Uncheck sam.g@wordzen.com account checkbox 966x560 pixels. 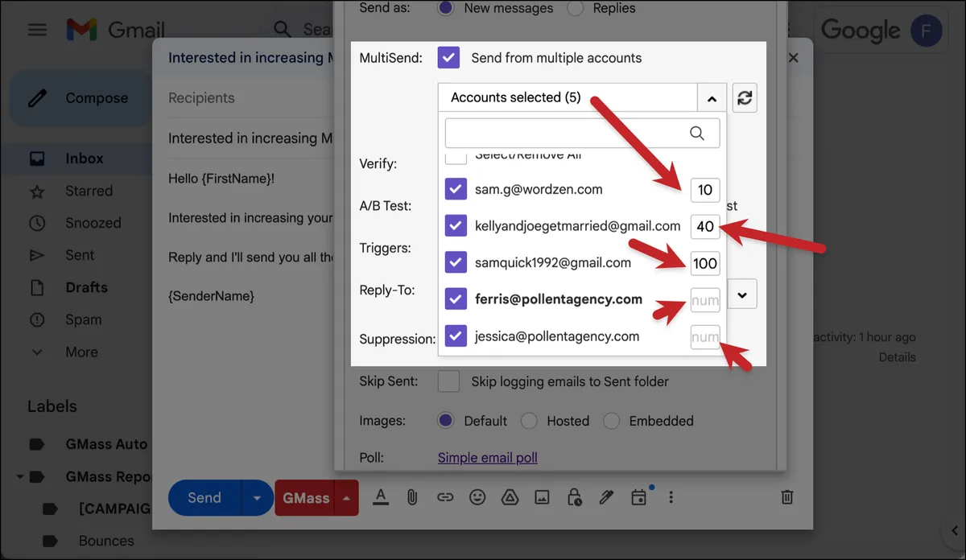pos(456,189)
